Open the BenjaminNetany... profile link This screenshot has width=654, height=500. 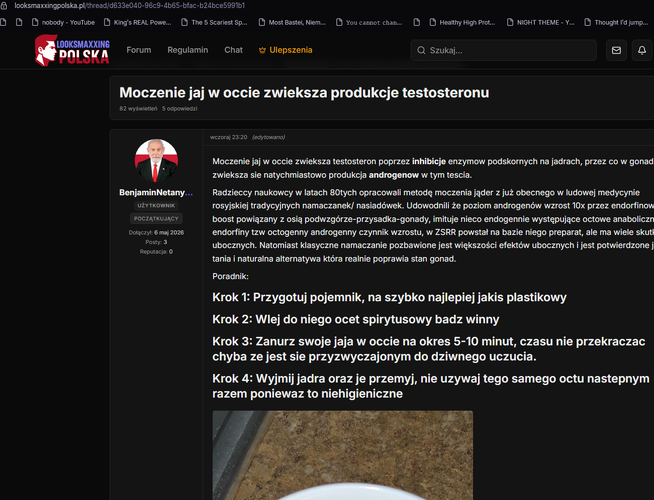156,193
